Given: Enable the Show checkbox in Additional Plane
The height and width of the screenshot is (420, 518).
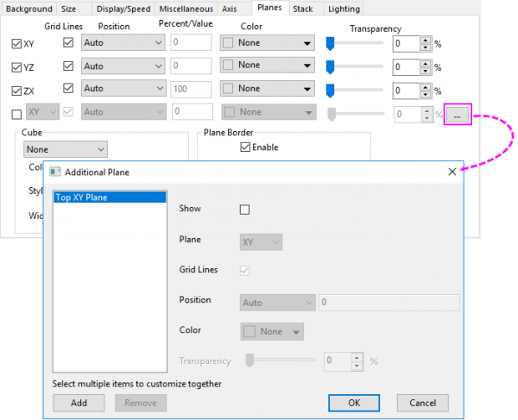Looking at the screenshot, I should tap(244, 210).
